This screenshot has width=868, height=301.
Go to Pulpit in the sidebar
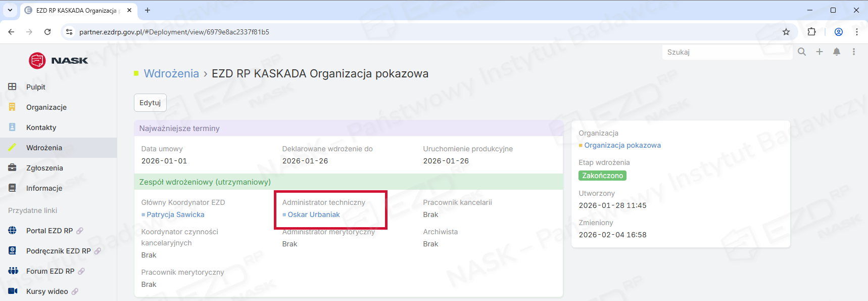(36, 87)
